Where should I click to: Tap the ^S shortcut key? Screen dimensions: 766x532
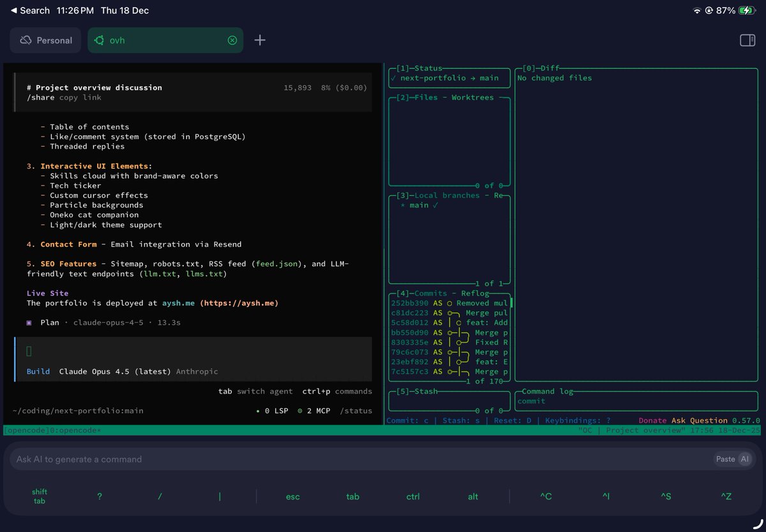[x=666, y=496]
